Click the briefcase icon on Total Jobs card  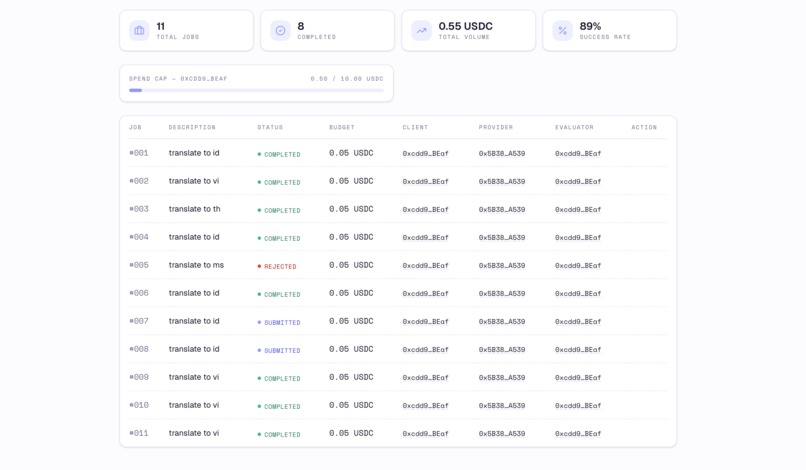(x=139, y=31)
